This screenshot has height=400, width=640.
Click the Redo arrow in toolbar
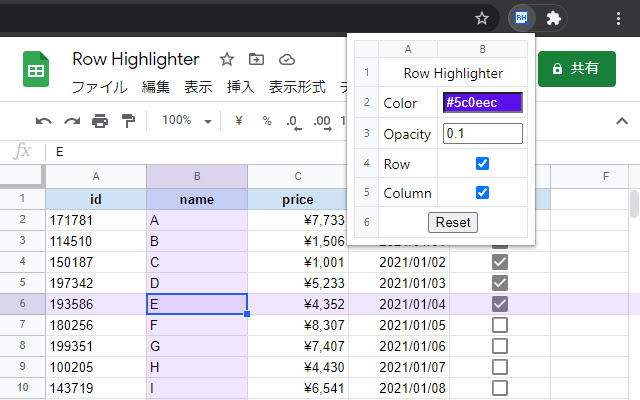point(72,121)
